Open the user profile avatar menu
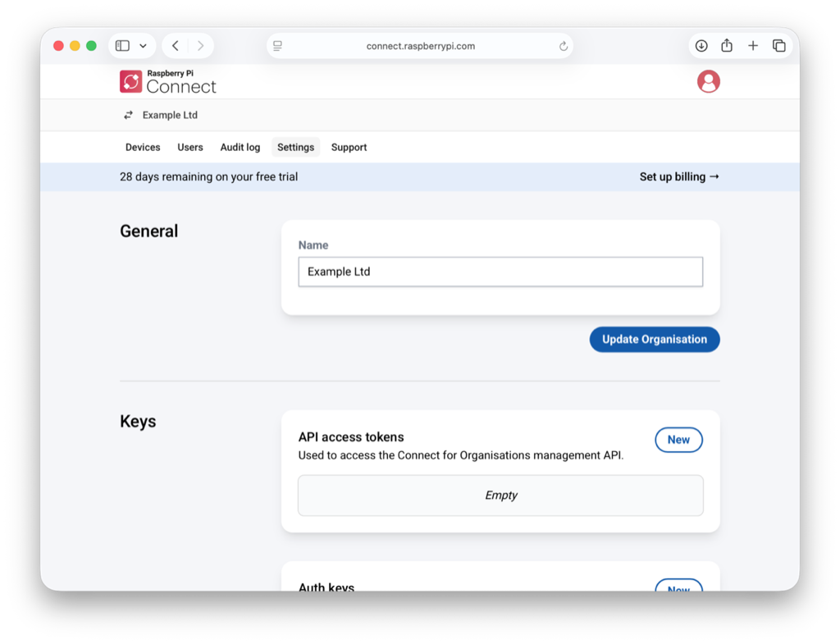The image size is (840, 644). click(x=708, y=81)
